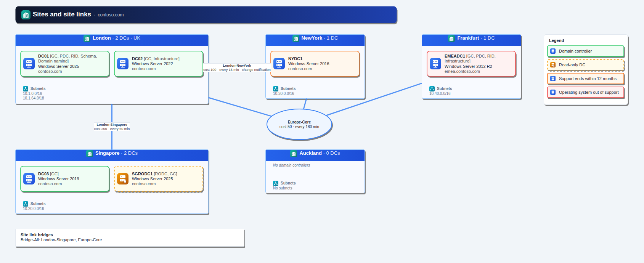Click the Europe-Core site link ellipse

point(299,125)
